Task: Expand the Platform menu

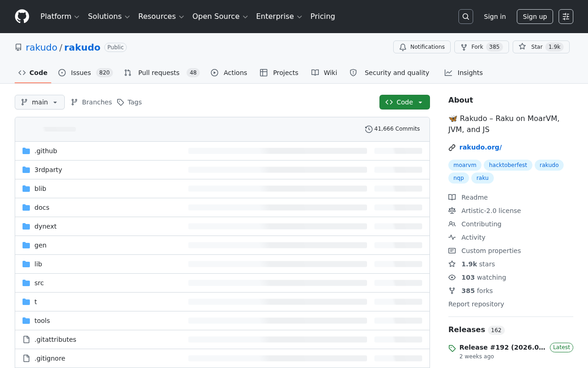Action: [x=60, y=17]
